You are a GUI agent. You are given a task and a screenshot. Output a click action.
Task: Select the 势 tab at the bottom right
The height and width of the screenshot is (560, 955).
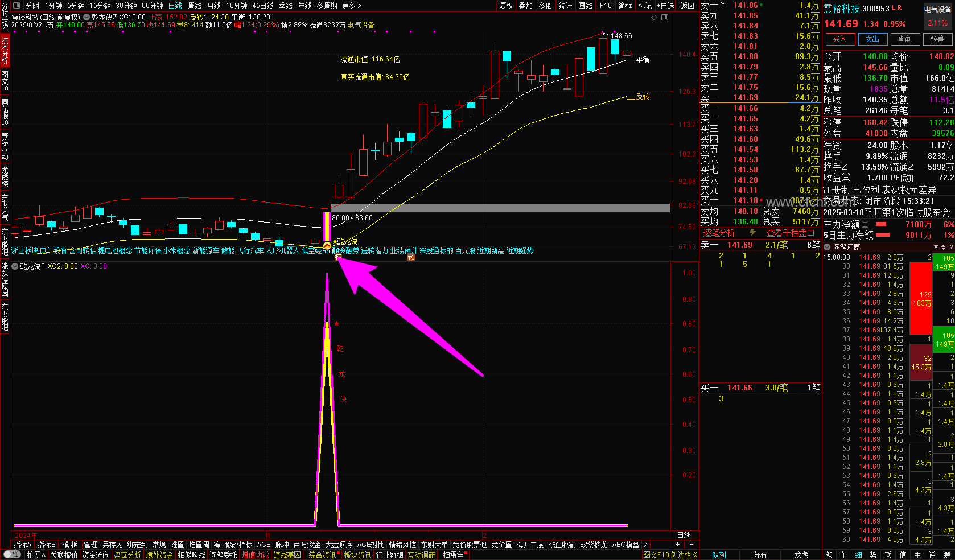click(873, 555)
